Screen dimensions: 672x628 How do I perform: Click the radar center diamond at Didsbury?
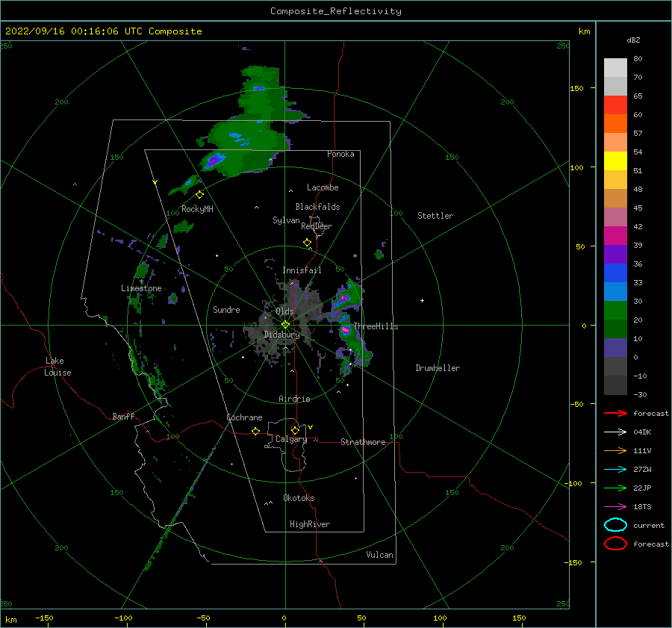coord(285,325)
